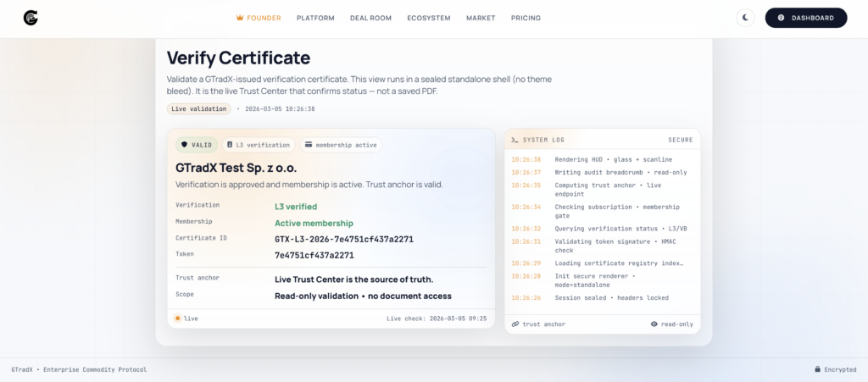This screenshot has height=382, width=868.
Task: Click the crown icon beside Founder
Action: coord(240,18)
